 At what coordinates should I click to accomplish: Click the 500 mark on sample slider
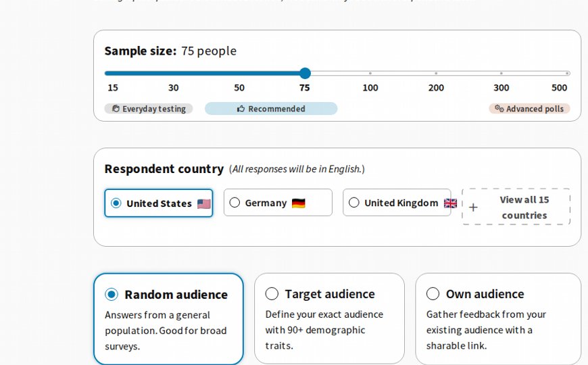[567, 73]
